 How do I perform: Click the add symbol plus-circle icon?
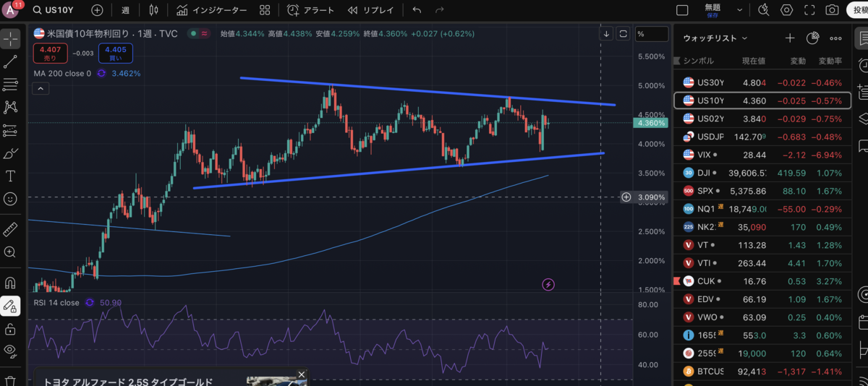point(97,10)
